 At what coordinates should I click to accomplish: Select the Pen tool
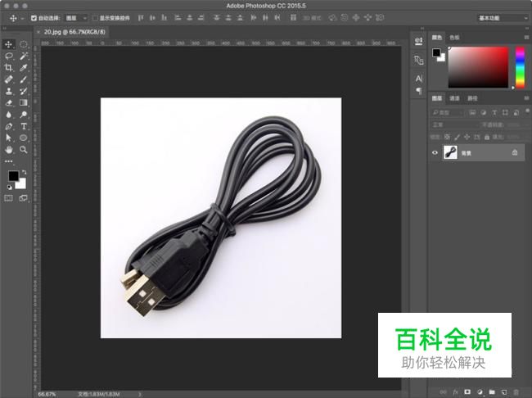pos(8,126)
